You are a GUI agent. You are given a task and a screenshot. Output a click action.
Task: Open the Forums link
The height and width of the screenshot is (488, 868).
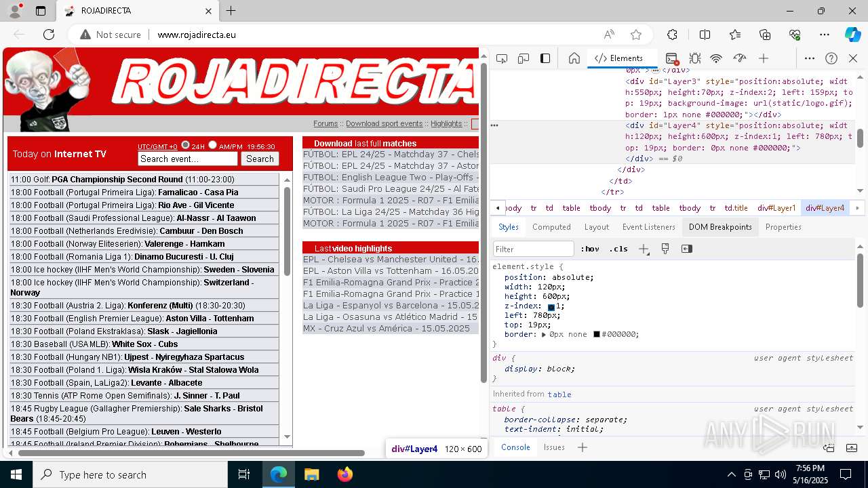pos(325,123)
